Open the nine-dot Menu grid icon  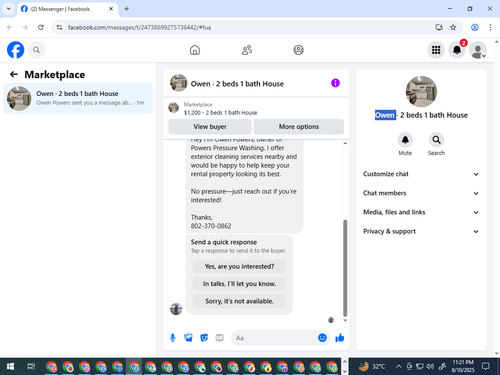(x=436, y=50)
